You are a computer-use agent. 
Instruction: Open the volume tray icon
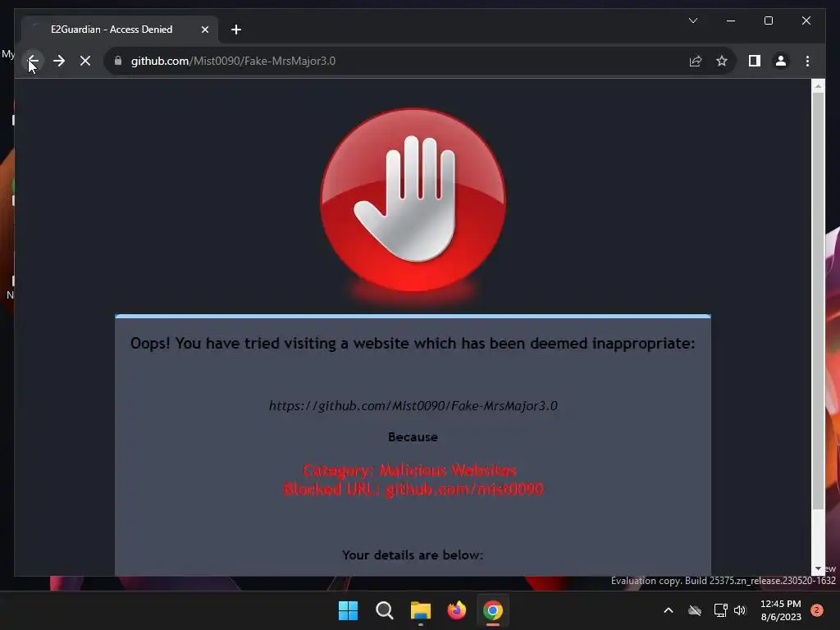click(x=740, y=610)
